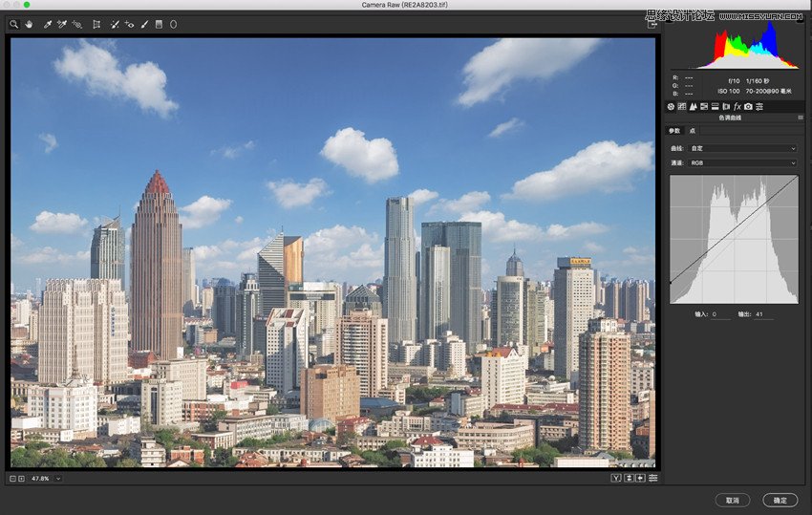Click the city skyline preview image

coord(333,253)
